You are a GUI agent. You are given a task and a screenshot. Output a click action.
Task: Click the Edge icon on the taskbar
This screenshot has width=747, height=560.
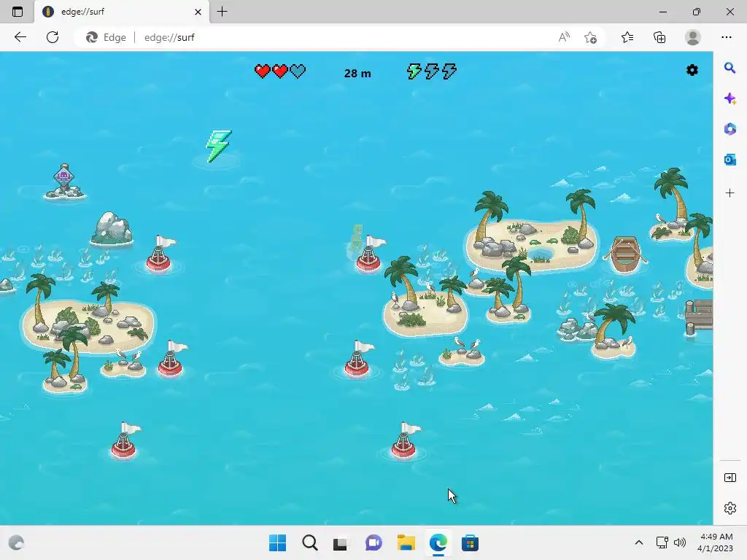pyautogui.click(x=438, y=542)
